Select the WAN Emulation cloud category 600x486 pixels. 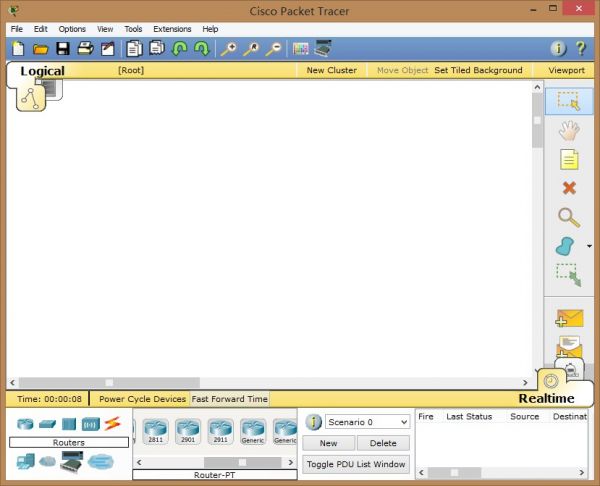[47, 462]
